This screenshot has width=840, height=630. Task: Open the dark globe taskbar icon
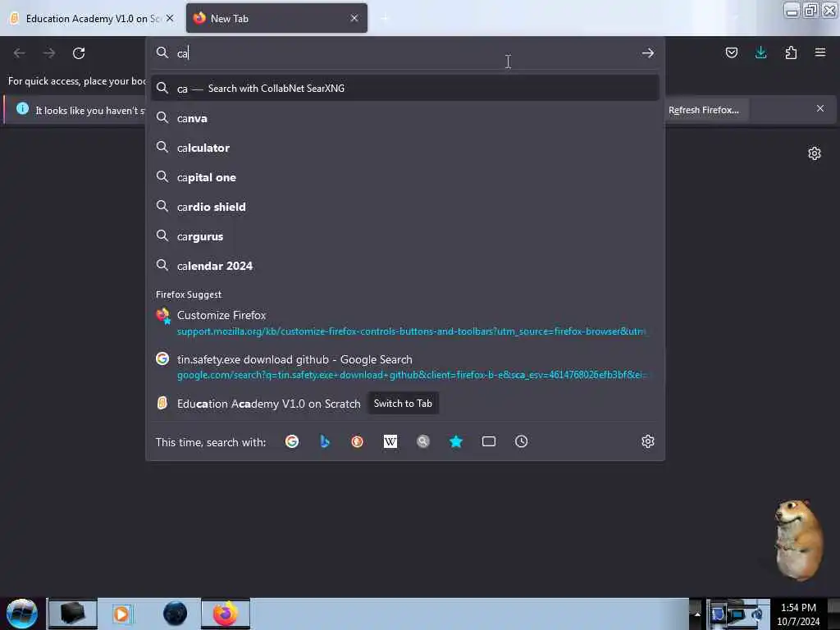(x=176, y=614)
